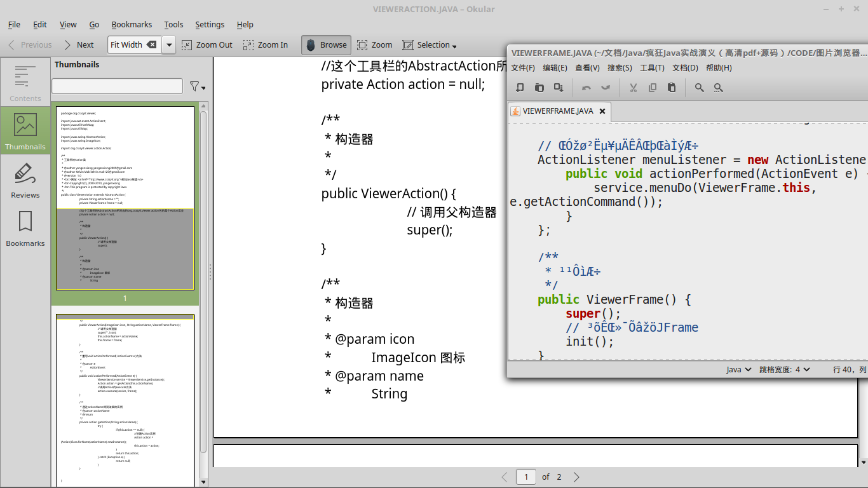Open the Settings menu in Okular
Viewport: 868px width, 488px height.
click(210, 24)
